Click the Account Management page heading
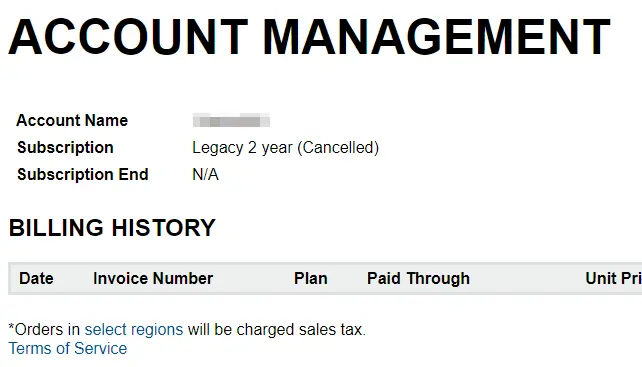Screen dimensions: 642x367 (310, 37)
